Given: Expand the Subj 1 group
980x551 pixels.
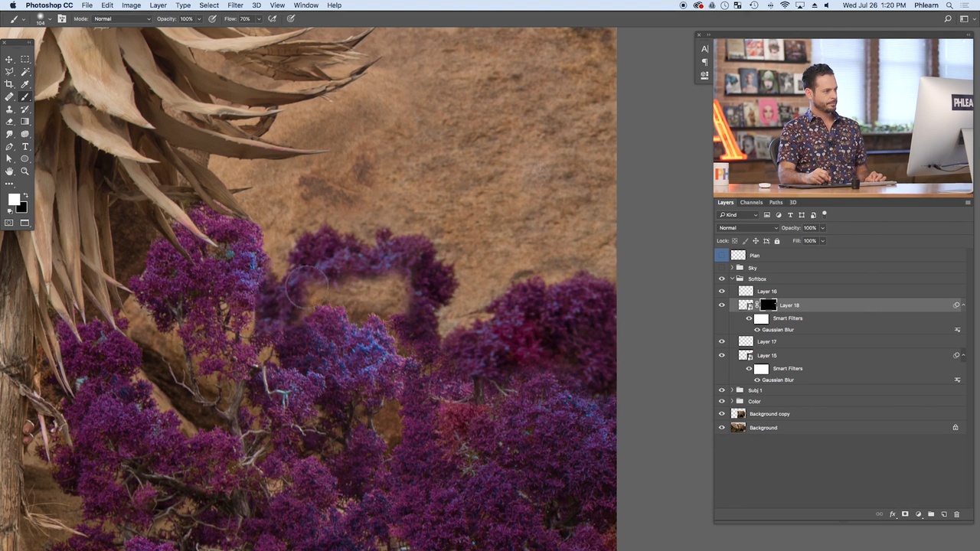Looking at the screenshot, I should coord(732,390).
